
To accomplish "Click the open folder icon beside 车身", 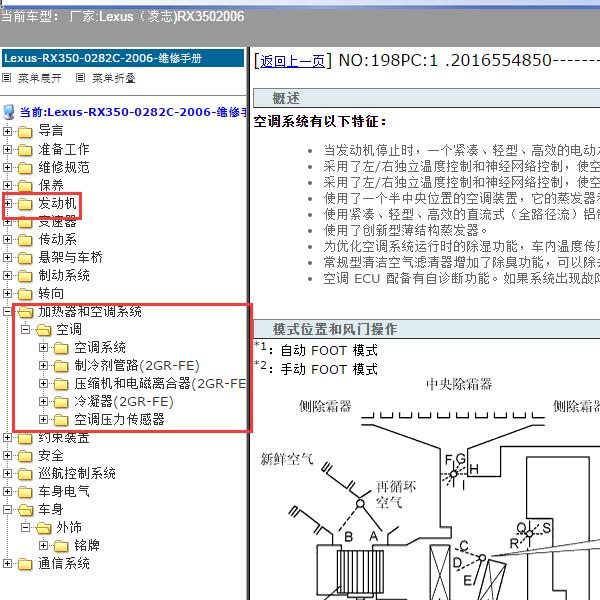I will [x=26, y=510].
